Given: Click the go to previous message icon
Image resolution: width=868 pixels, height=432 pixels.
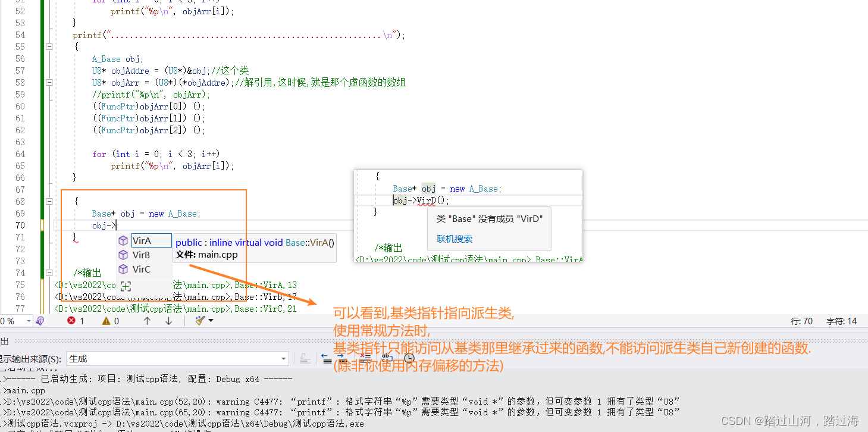Looking at the screenshot, I should [327, 358].
